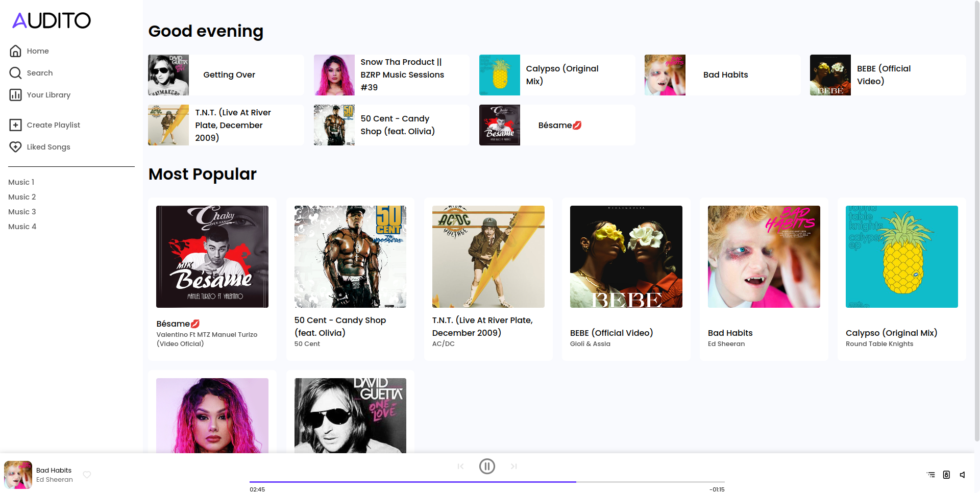Open the Music 2 playlist

click(22, 197)
